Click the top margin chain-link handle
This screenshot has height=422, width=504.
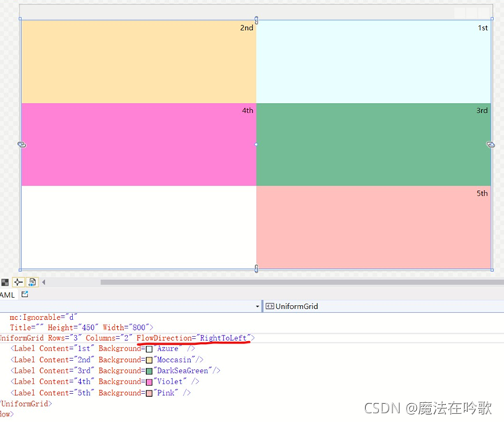coord(256,20)
